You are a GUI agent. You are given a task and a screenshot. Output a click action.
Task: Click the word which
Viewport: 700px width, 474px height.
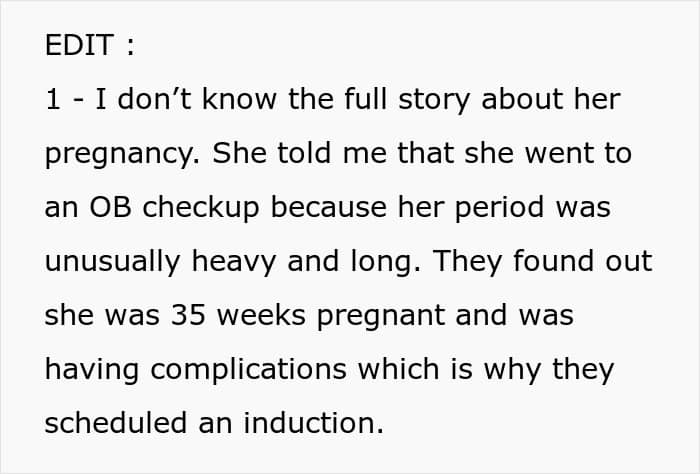coord(399,369)
